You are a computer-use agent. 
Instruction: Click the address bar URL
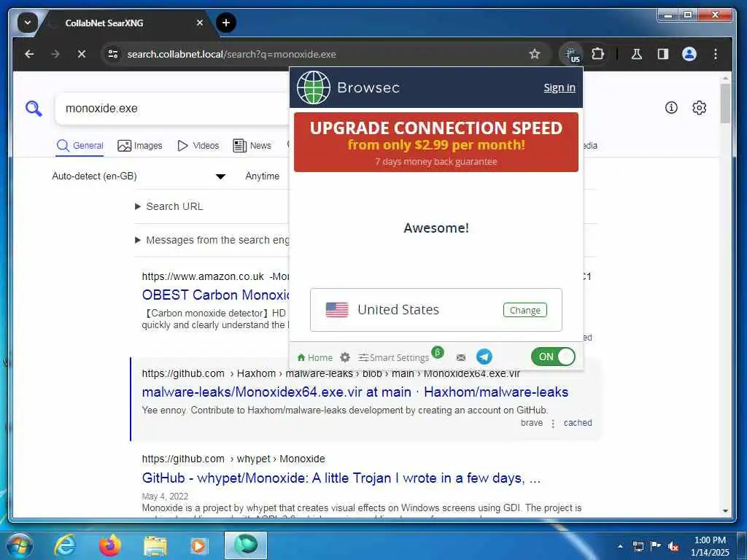pyautogui.click(x=231, y=54)
